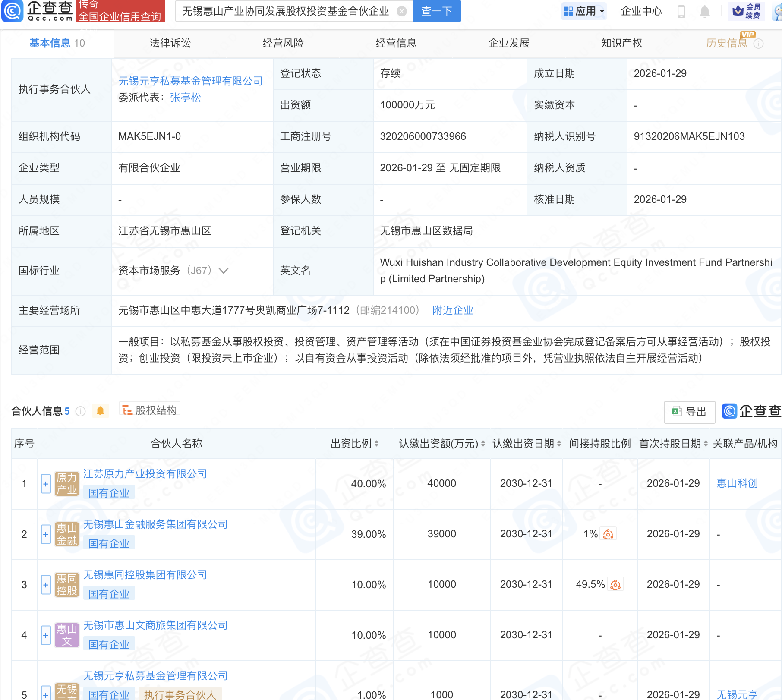Switch to the 知识产权 tab

[621, 43]
